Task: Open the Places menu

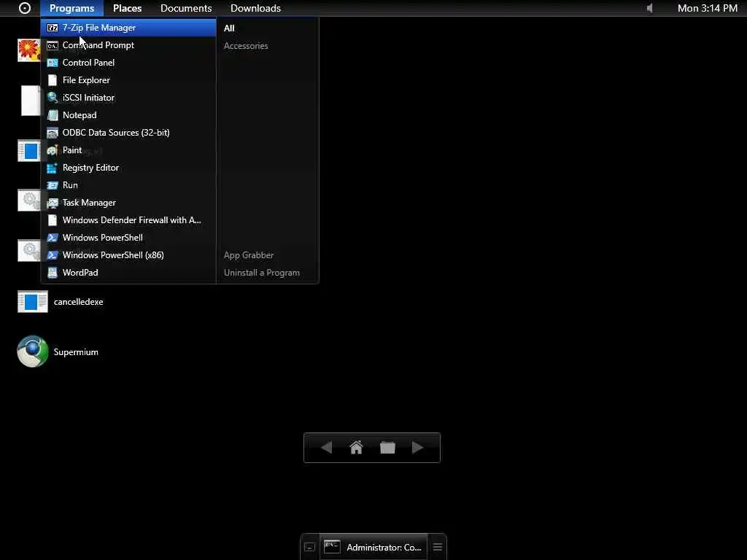Action: click(x=127, y=8)
